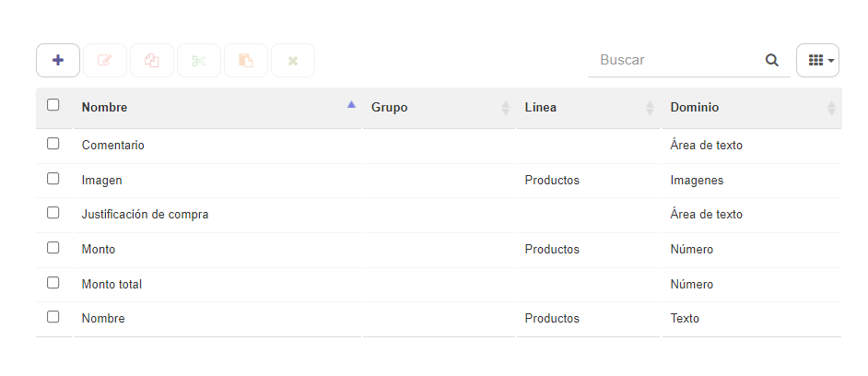Check the box for the Monto total row
Screen dimensions: 868x376
pos(53,282)
